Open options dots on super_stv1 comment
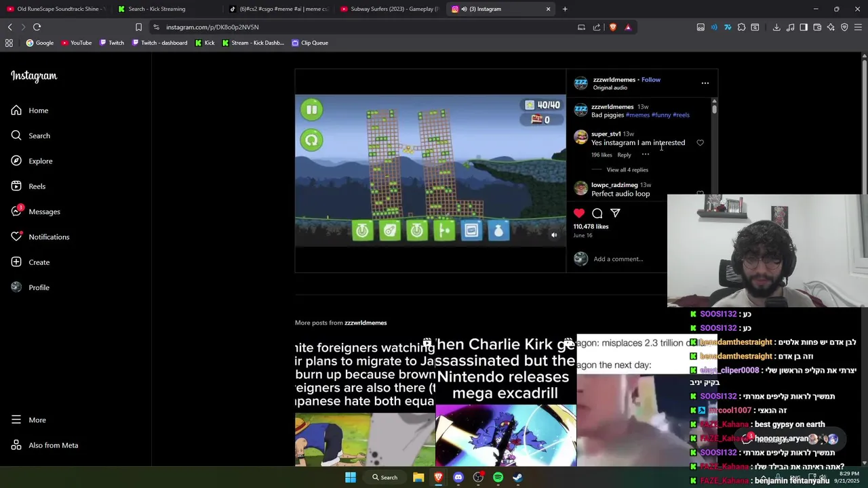Screen dimensions: 868x488 point(646,155)
